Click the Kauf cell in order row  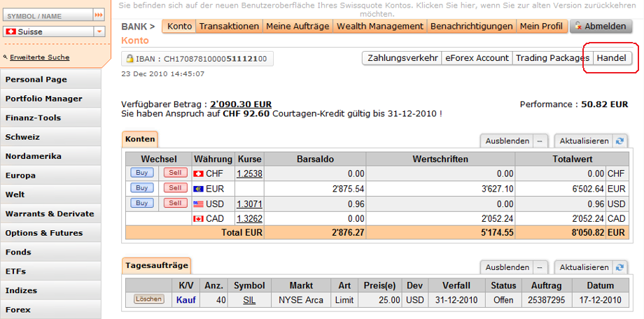186,300
